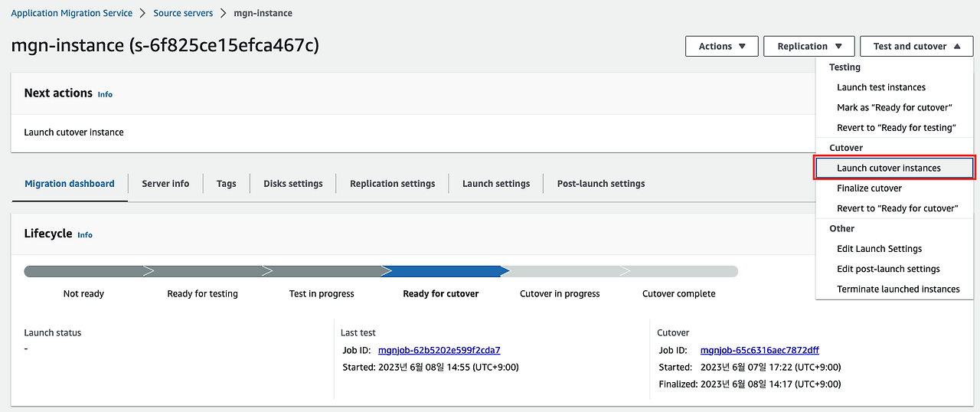This screenshot has width=980, height=412.
Task: Select Revert to "Ready for cutover" item
Action: point(897,208)
